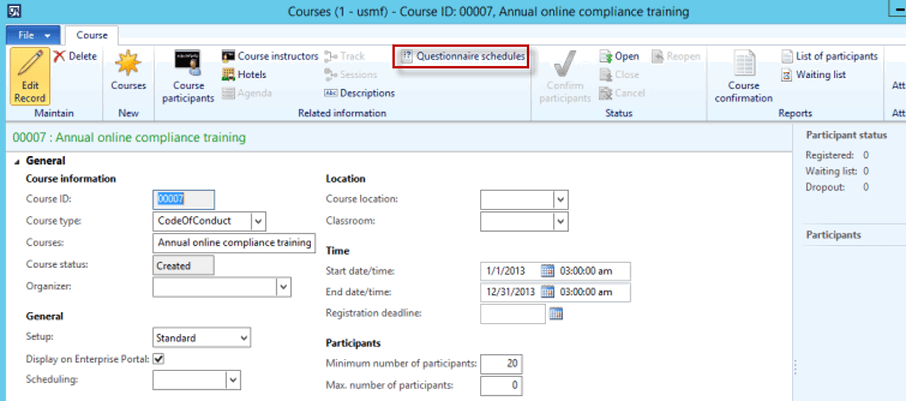Open Registration deadline calendar picker
Viewport: 906px width, 401px height.
tap(556, 314)
